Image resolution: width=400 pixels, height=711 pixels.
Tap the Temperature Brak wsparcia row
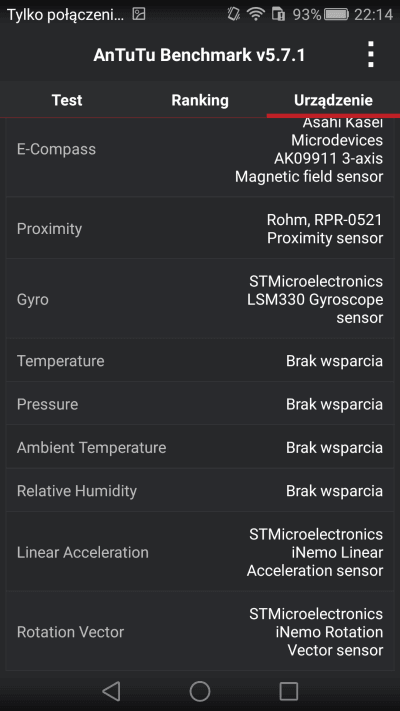[200, 360]
